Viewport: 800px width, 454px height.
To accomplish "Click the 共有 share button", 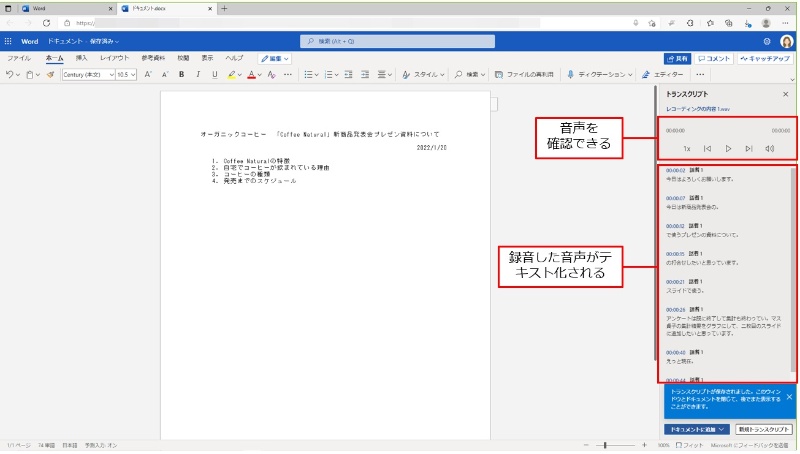I will click(x=677, y=58).
